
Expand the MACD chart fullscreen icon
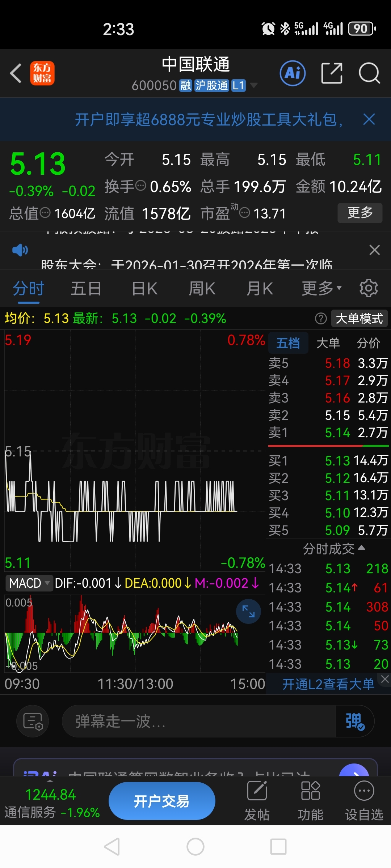tap(248, 611)
